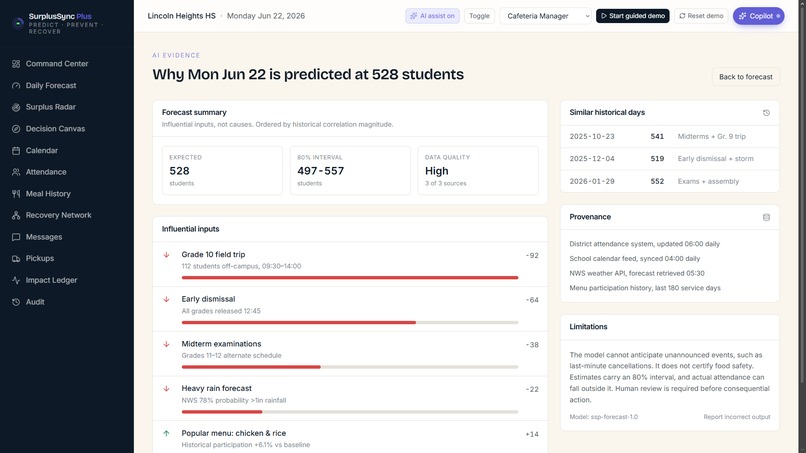Select the Expected 528 students card
The height and width of the screenshot is (453, 806).
222,170
